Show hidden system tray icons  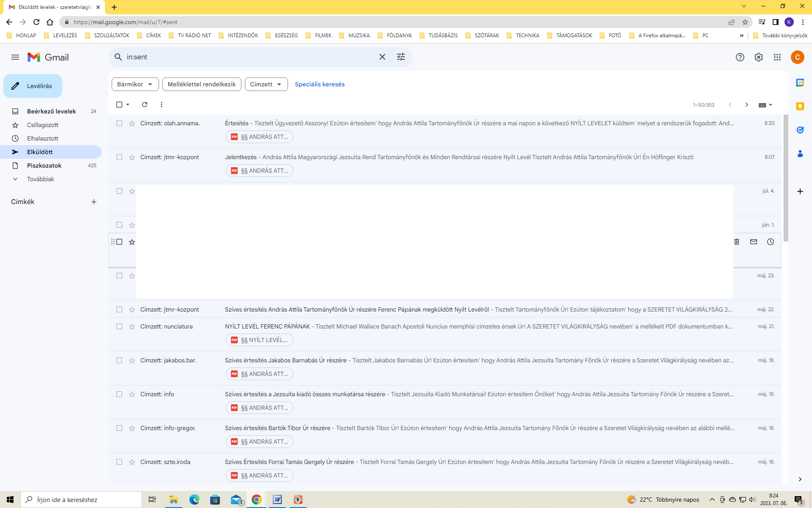(712, 500)
